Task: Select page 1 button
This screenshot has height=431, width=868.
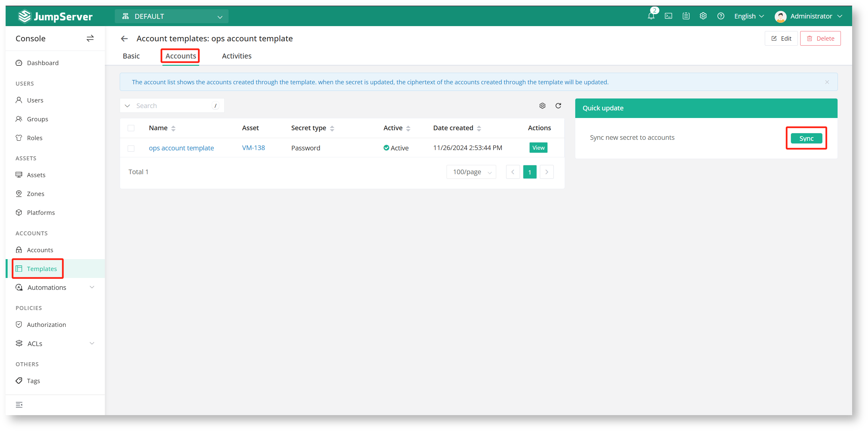Action: [530, 172]
